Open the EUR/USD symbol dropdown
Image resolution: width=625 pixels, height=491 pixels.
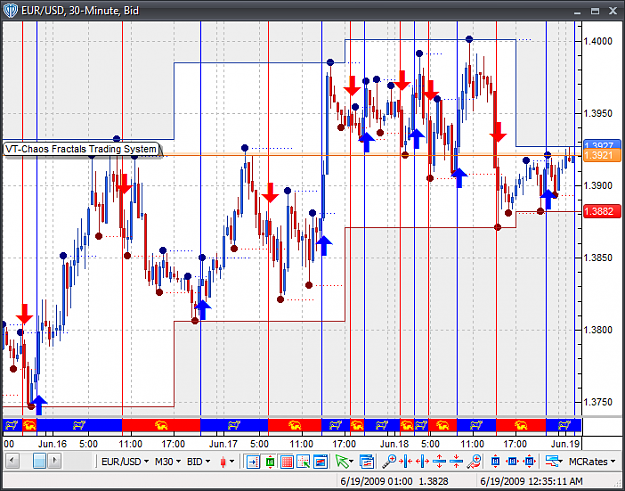pyautogui.click(x=125, y=462)
